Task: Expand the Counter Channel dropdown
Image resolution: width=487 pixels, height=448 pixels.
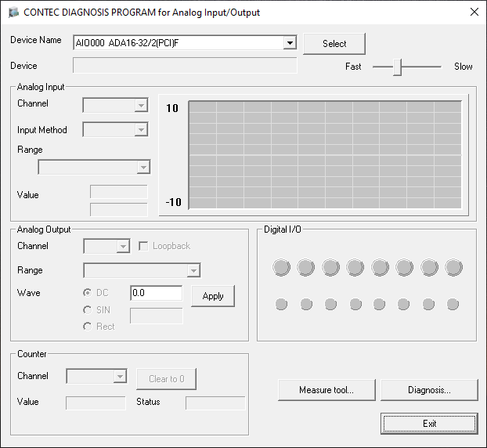Action: pyautogui.click(x=120, y=376)
